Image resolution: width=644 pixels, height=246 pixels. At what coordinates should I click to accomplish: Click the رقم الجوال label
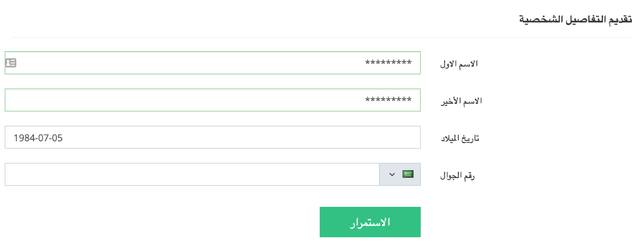coord(457,176)
